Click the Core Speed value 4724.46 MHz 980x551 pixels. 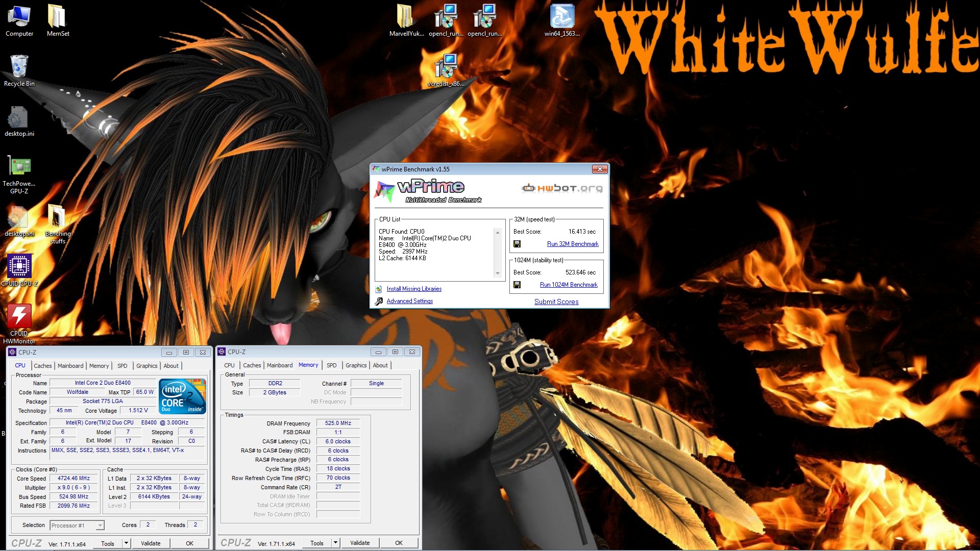(x=73, y=479)
